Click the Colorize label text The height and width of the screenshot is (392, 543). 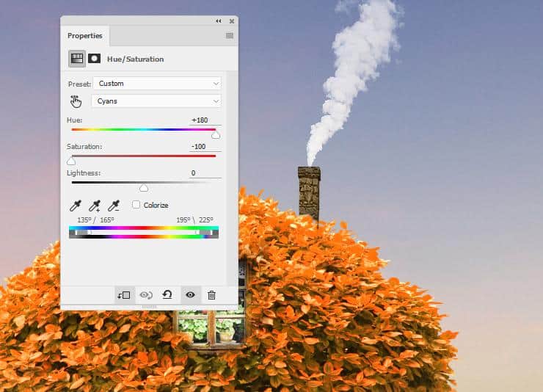pyautogui.click(x=156, y=205)
